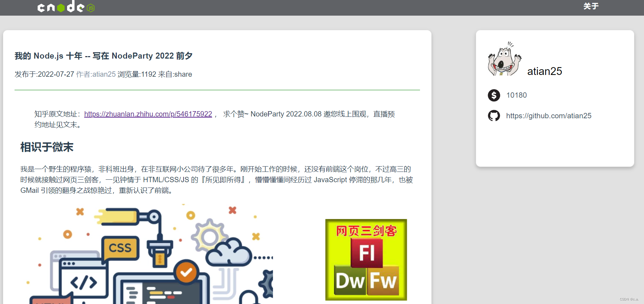Click the atian25 username in sidebar

click(545, 71)
